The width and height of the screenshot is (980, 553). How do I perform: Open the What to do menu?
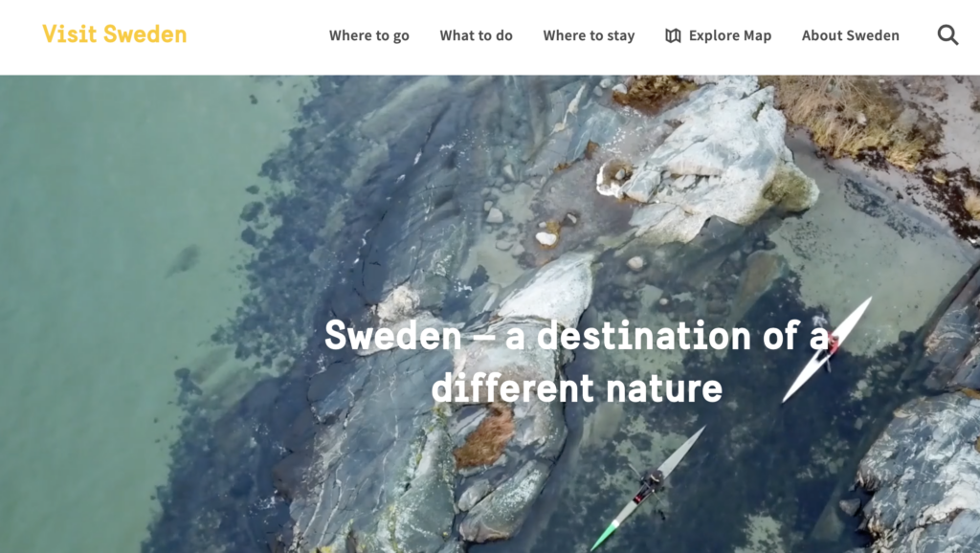click(x=476, y=35)
